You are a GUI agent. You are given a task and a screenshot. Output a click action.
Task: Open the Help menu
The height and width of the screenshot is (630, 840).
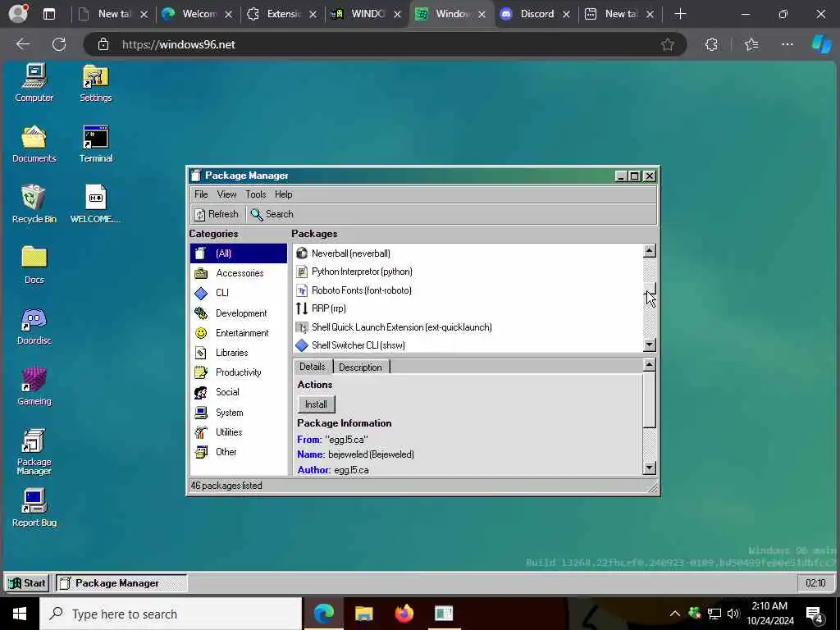[x=283, y=194]
